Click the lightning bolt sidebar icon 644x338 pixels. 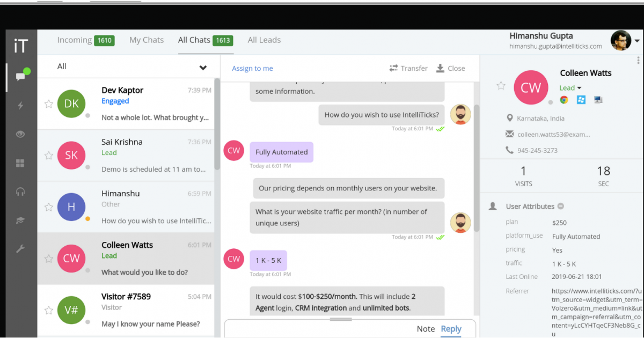[x=20, y=106]
